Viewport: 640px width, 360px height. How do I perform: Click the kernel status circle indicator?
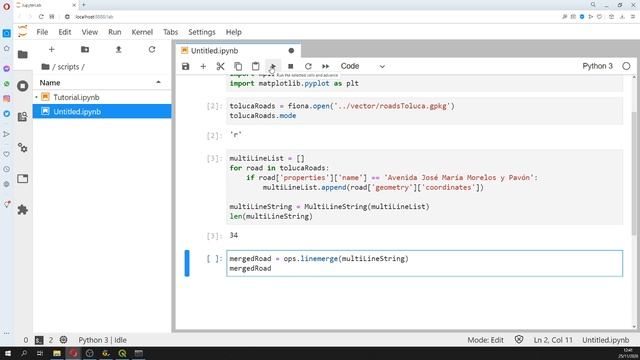click(x=626, y=66)
